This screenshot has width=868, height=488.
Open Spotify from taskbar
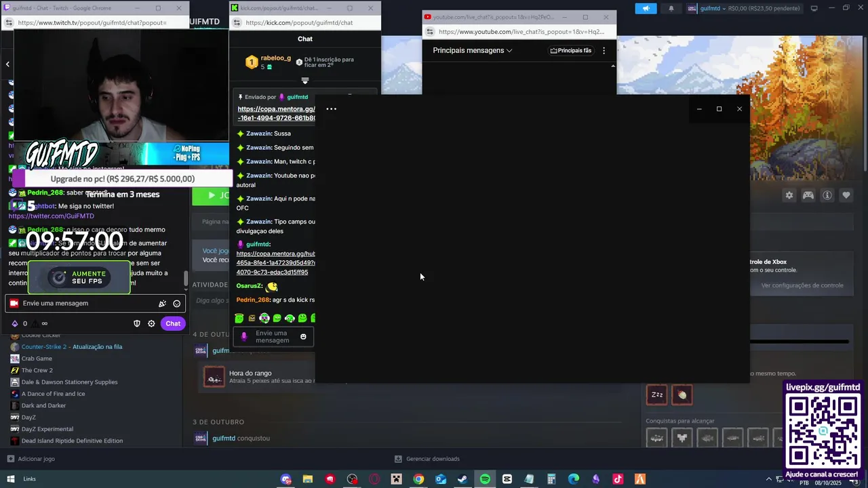point(485,479)
